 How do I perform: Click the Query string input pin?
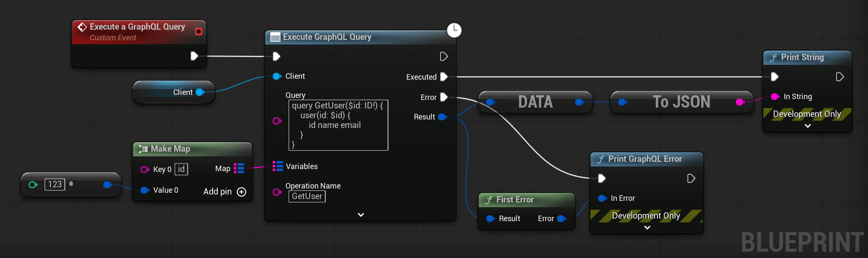[277, 121]
